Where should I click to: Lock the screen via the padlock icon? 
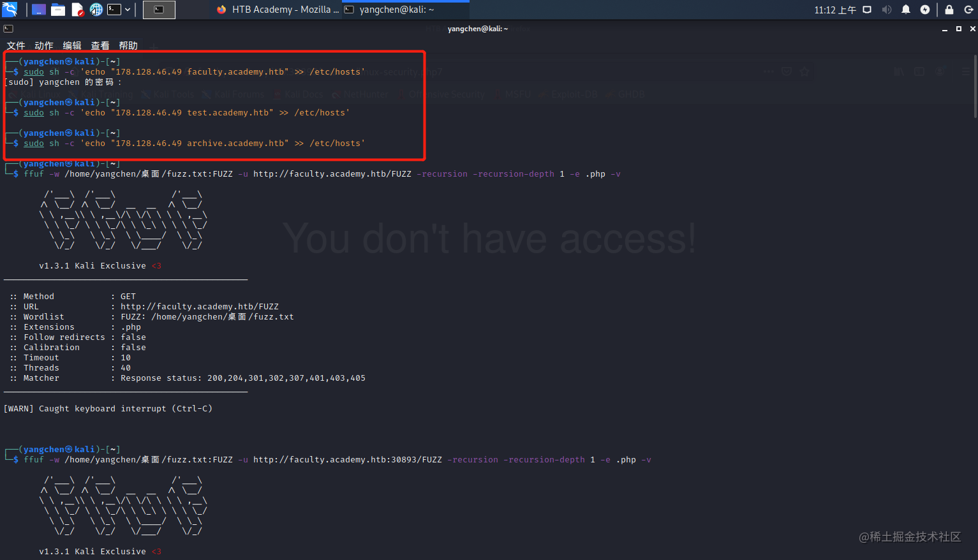[x=949, y=9]
